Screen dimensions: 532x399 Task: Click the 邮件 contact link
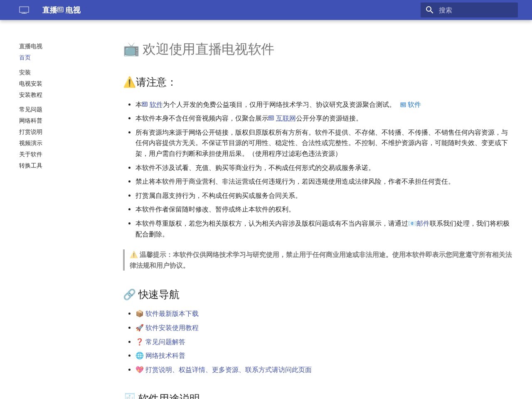(423, 224)
